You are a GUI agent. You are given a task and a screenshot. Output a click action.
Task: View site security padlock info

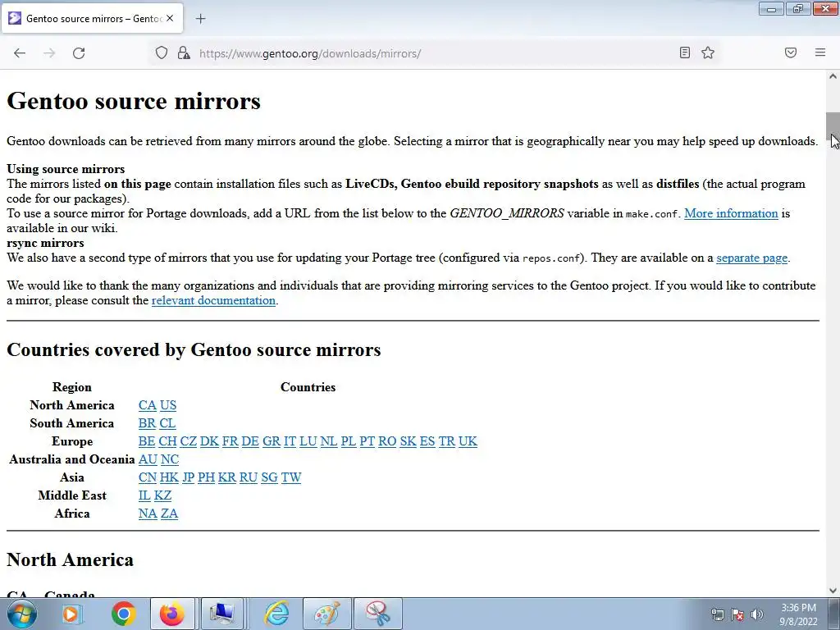(x=184, y=53)
